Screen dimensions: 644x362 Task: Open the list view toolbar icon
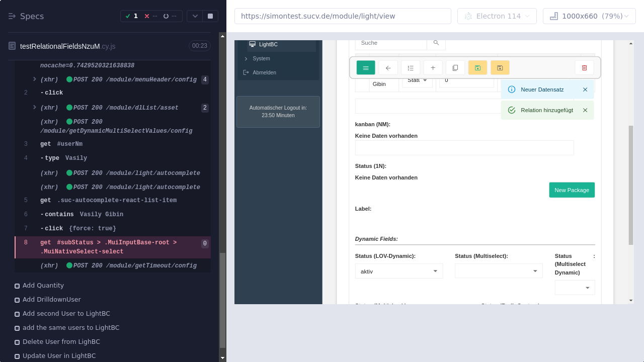(411, 68)
